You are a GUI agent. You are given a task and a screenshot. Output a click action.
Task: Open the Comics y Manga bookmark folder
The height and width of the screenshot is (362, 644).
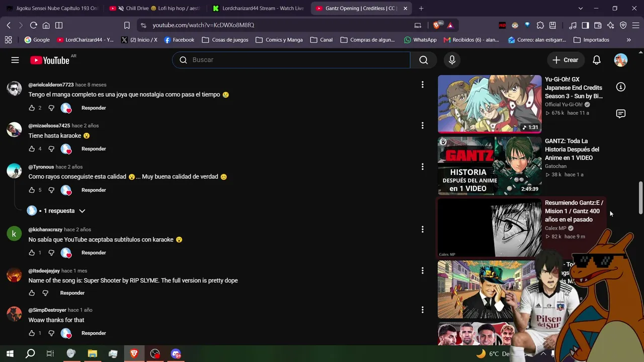tap(279, 40)
